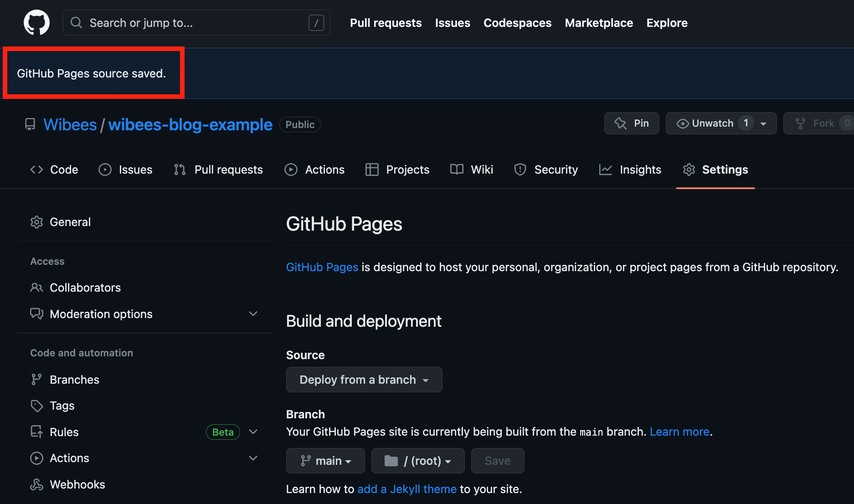Click the Learn more link
Image resolution: width=854 pixels, height=504 pixels.
pos(679,432)
